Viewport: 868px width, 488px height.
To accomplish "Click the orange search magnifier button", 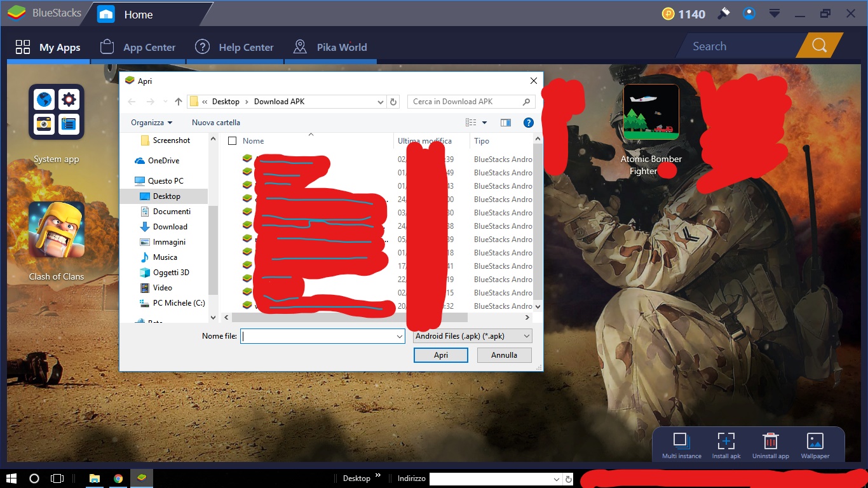I will tap(819, 46).
